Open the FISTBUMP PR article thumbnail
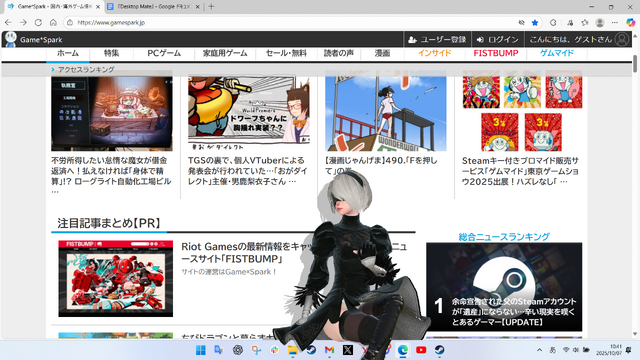 pos(116,278)
